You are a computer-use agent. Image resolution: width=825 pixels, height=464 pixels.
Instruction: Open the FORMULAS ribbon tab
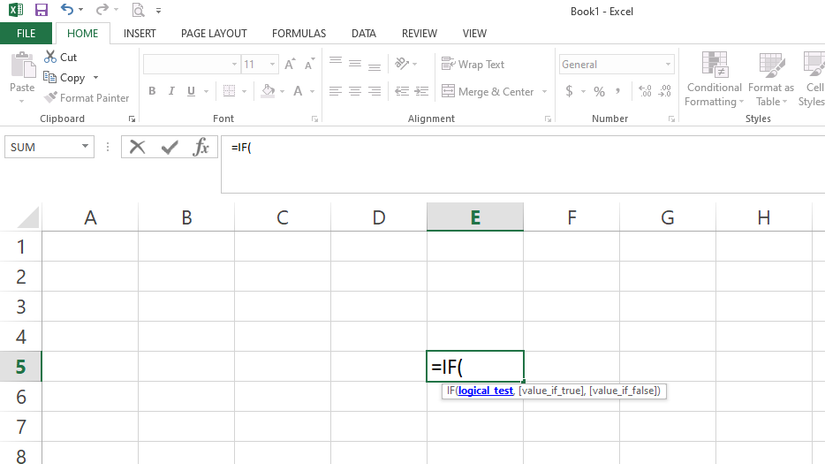(298, 33)
